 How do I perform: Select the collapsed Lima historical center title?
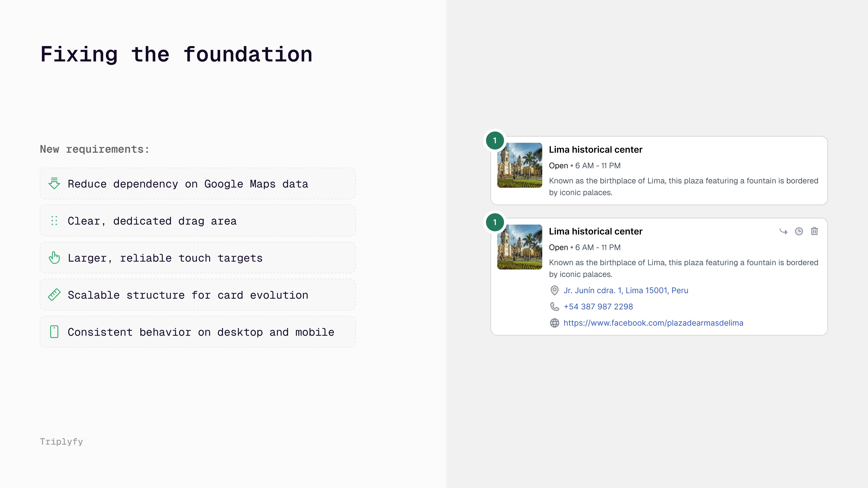click(x=595, y=150)
